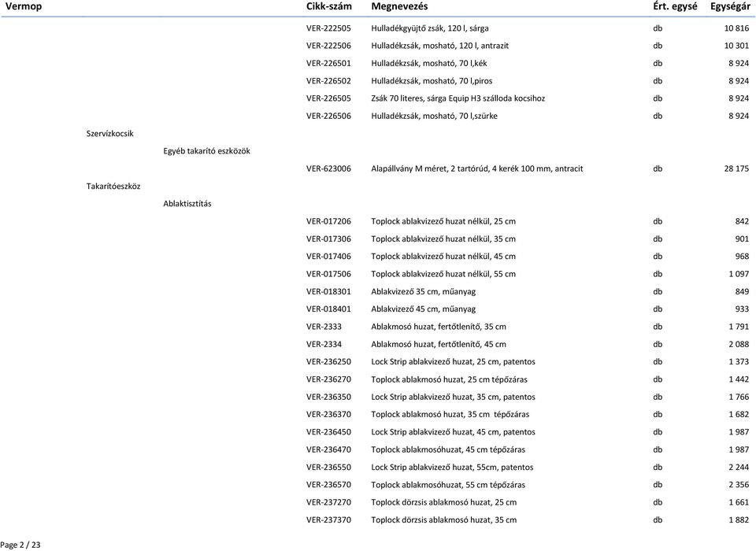Select price "968"
The height and width of the screenshot is (551, 756).
[x=742, y=257]
